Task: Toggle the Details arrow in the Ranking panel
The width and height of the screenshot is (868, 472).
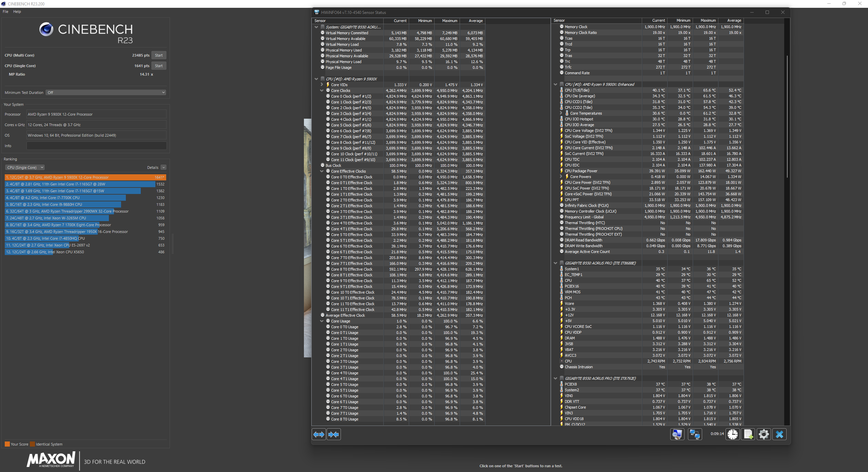Action: pyautogui.click(x=163, y=168)
